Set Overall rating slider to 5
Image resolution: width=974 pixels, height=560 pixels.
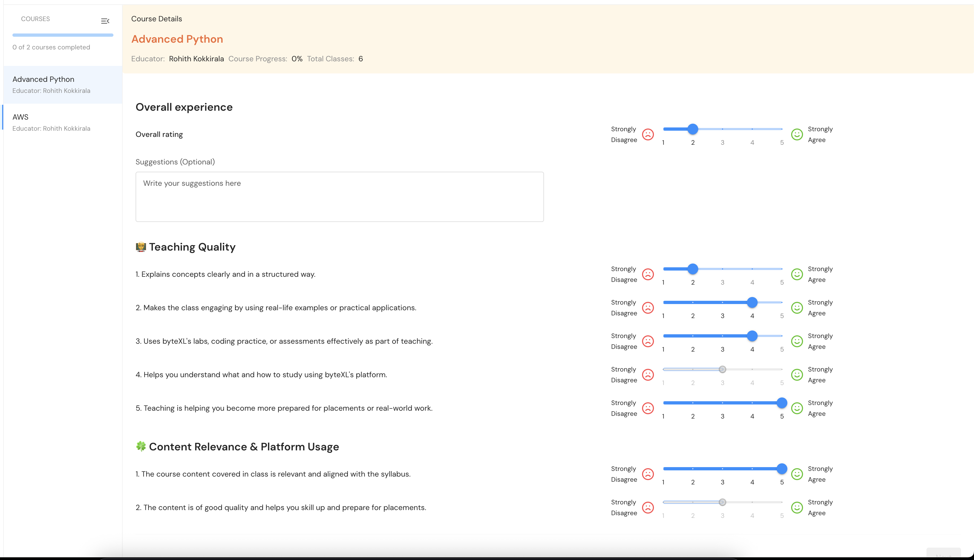point(782,129)
